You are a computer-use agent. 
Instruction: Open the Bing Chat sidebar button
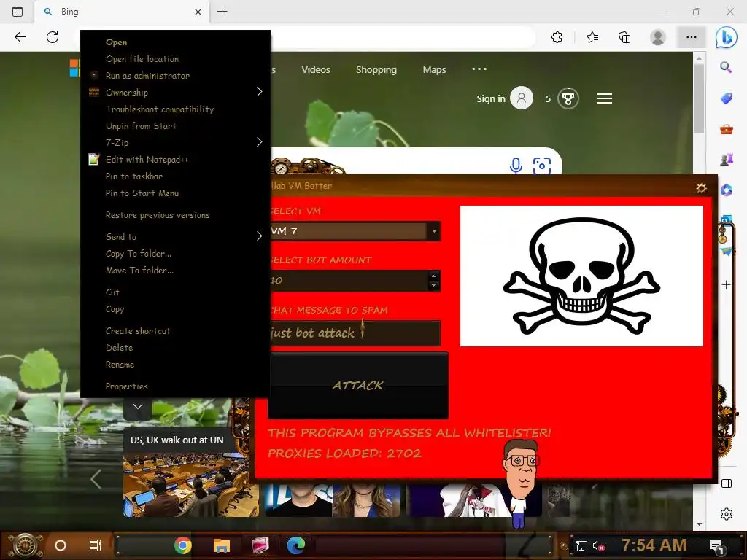click(726, 37)
